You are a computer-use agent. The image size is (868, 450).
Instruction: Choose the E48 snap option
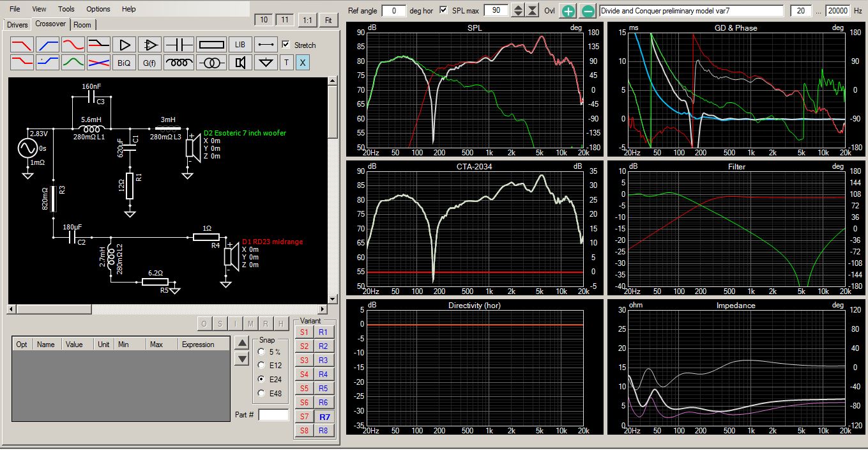coord(261,393)
